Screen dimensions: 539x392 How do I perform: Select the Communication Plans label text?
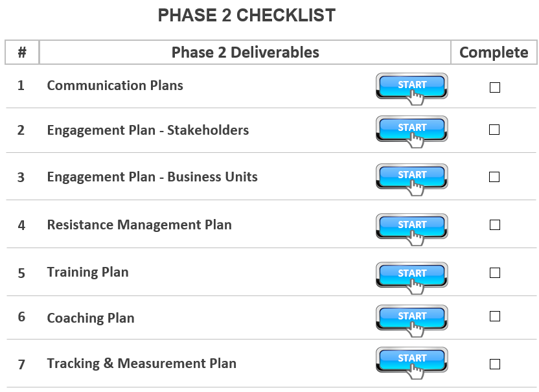pyautogui.click(x=115, y=86)
